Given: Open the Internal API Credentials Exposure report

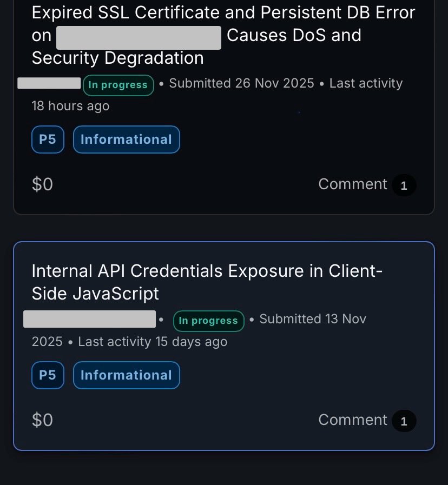Looking at the screenshot, I should click(207, 282).
